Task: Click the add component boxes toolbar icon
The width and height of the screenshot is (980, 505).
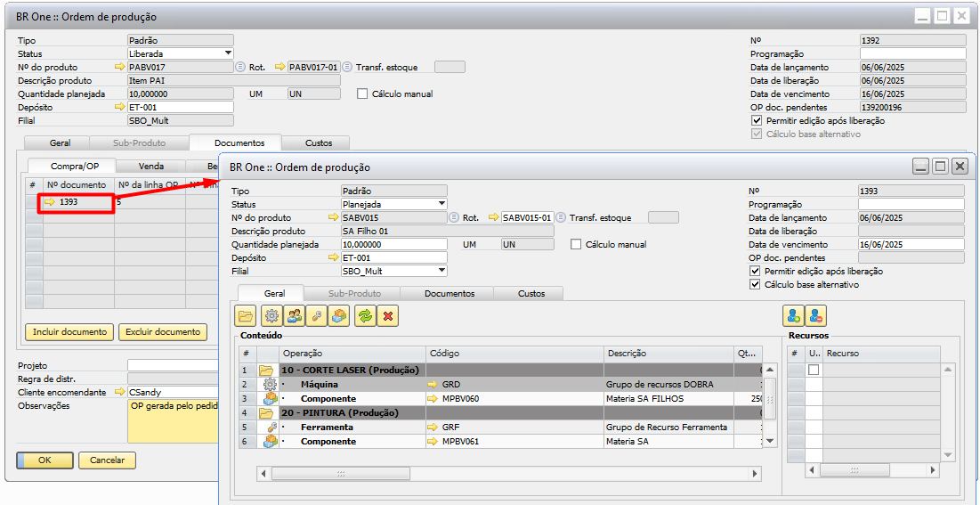Action: pos(339,316)
